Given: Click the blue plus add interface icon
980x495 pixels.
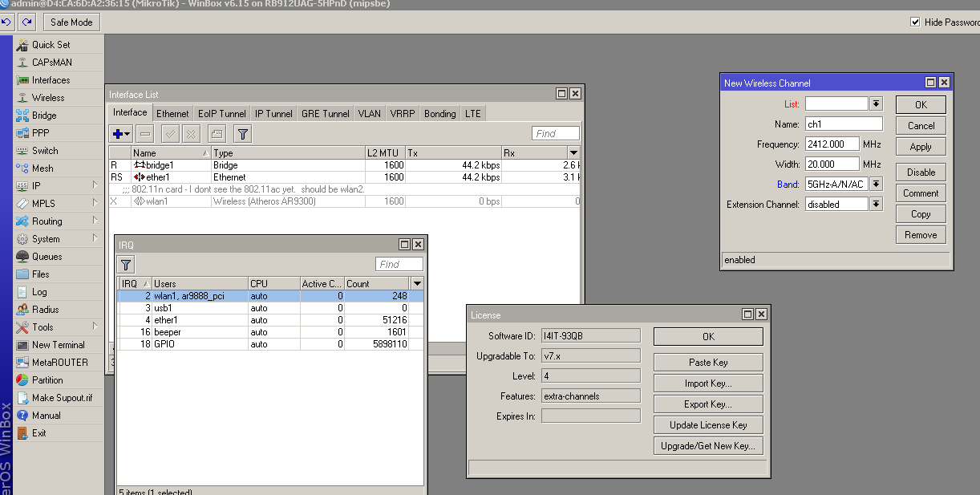Looking at the screenshot, I should 118,134.
